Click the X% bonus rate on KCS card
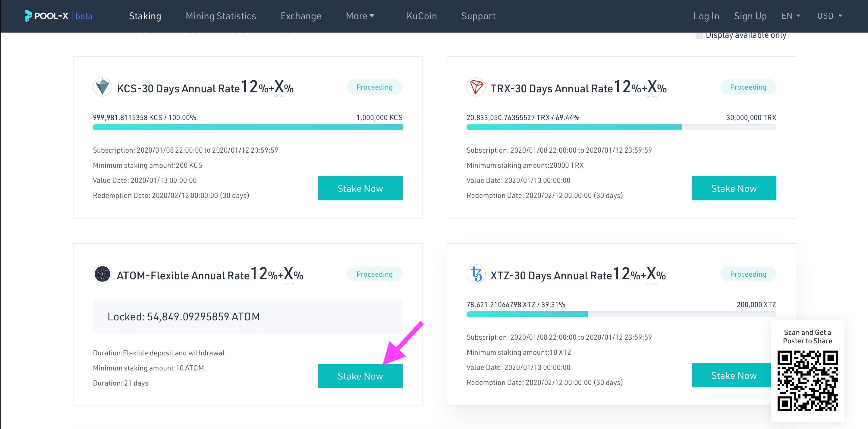This screenshot has height=429, width=868. coord(284,87)
